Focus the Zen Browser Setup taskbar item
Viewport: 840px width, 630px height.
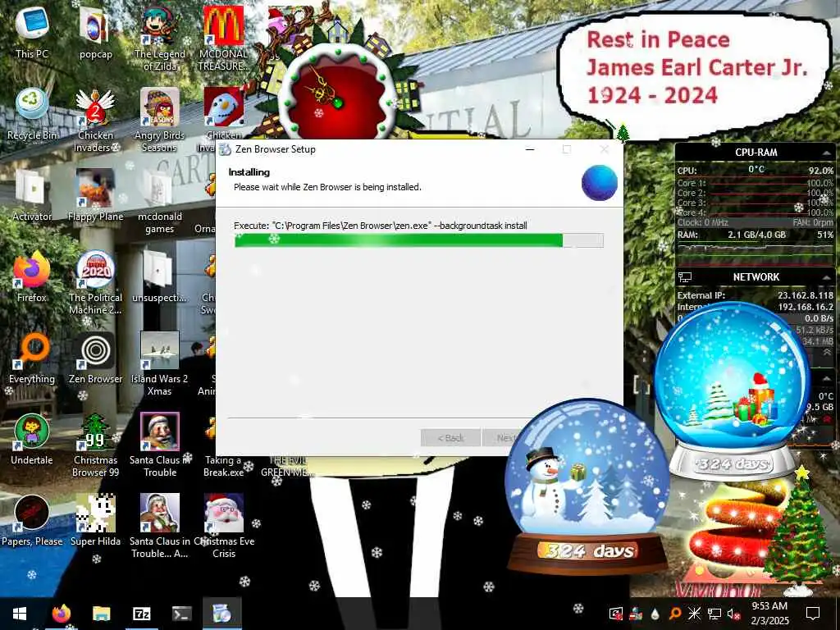221,614
